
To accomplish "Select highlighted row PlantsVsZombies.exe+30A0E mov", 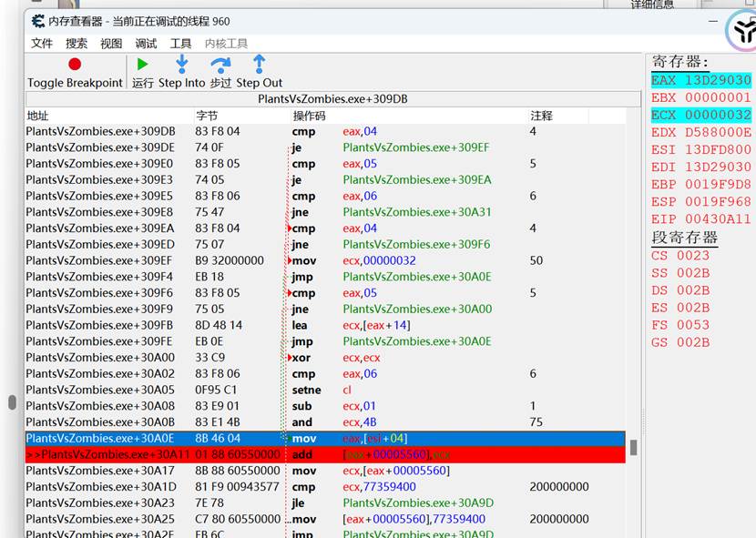I will 325,438.
